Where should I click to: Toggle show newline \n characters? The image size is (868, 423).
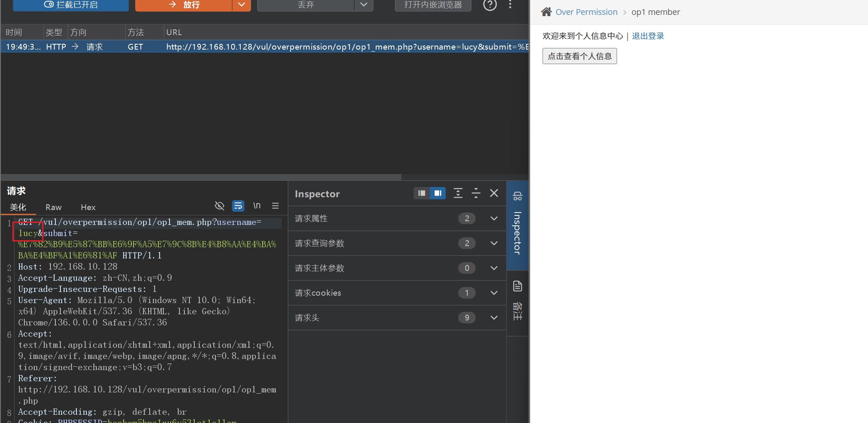(257, 206)
